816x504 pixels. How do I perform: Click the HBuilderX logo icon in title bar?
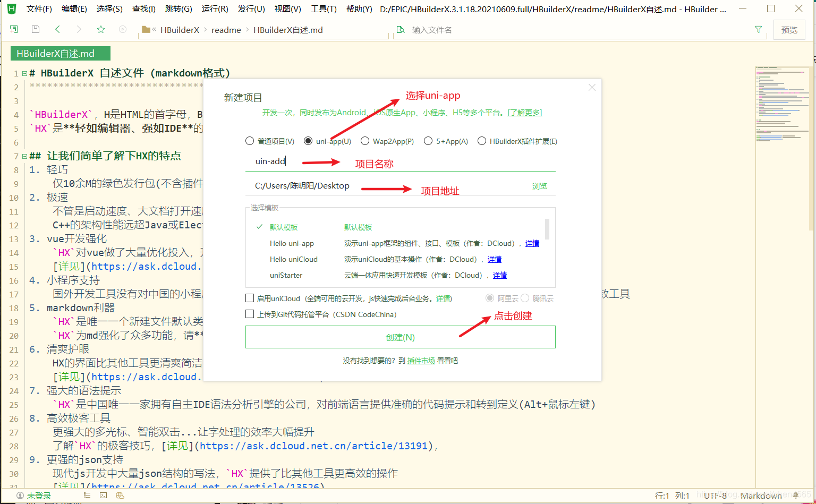pyautogui.click(x=12, y=8)
